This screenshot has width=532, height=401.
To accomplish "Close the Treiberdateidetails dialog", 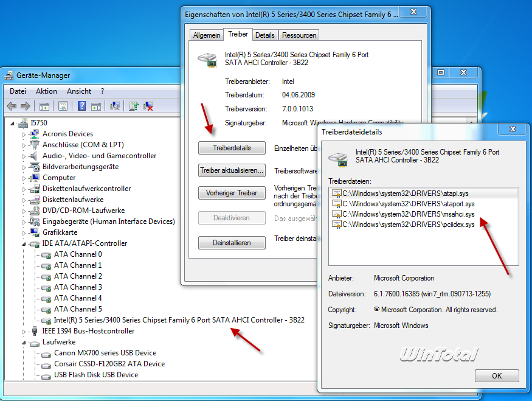I will tap(513, 129).
